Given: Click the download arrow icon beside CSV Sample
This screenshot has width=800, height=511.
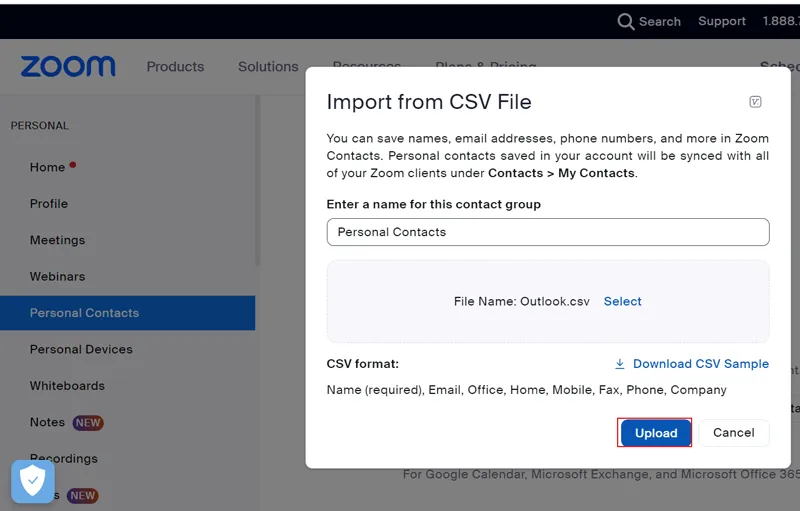Looking at the screenshot, I should pos(619,364).
